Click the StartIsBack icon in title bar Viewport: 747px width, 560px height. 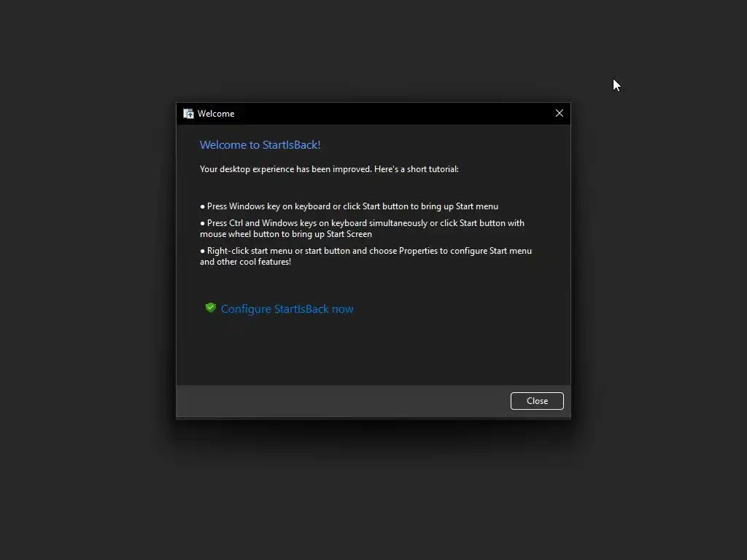[189, 114]
